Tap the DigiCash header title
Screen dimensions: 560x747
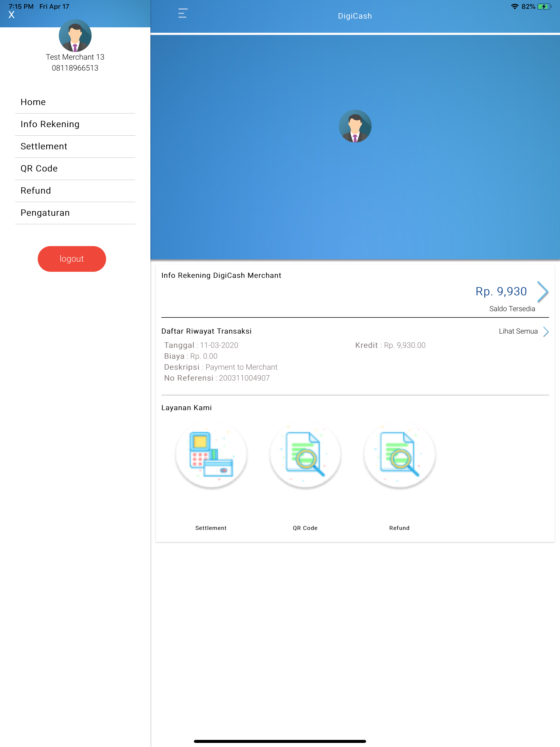click(355, 16)
